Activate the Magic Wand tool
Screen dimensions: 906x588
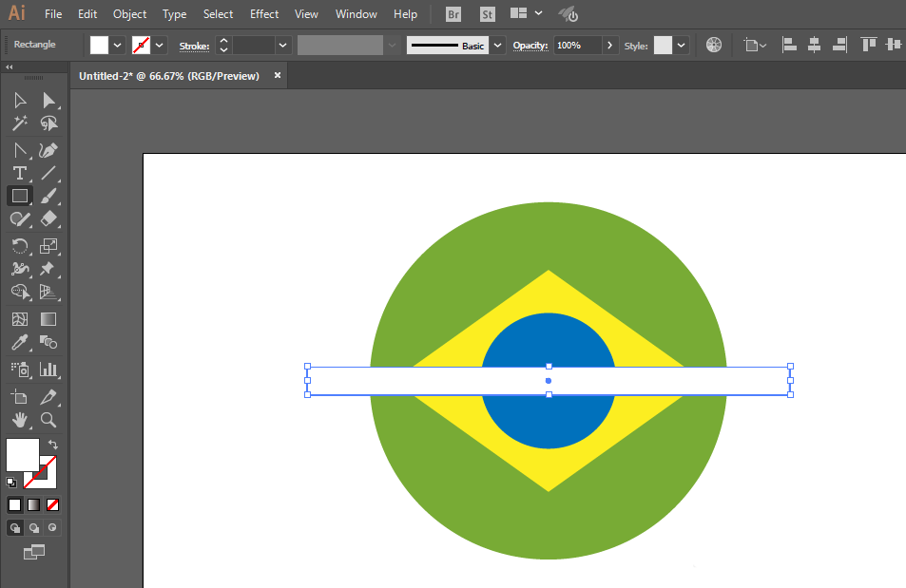pyautogui.click(x=20, y=123)
